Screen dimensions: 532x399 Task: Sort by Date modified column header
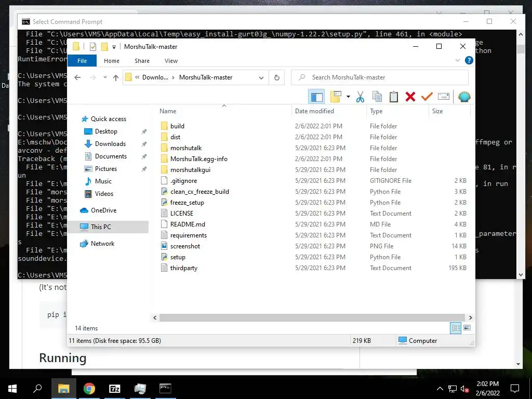click(314, 111)
